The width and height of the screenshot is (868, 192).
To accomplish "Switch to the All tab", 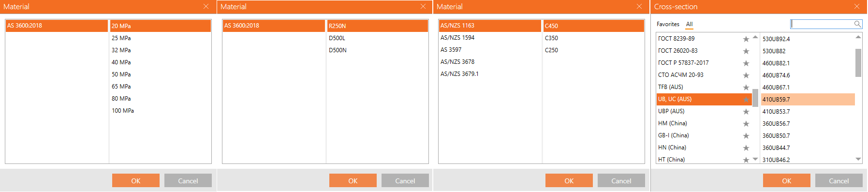I will click(x=689, y=24).
